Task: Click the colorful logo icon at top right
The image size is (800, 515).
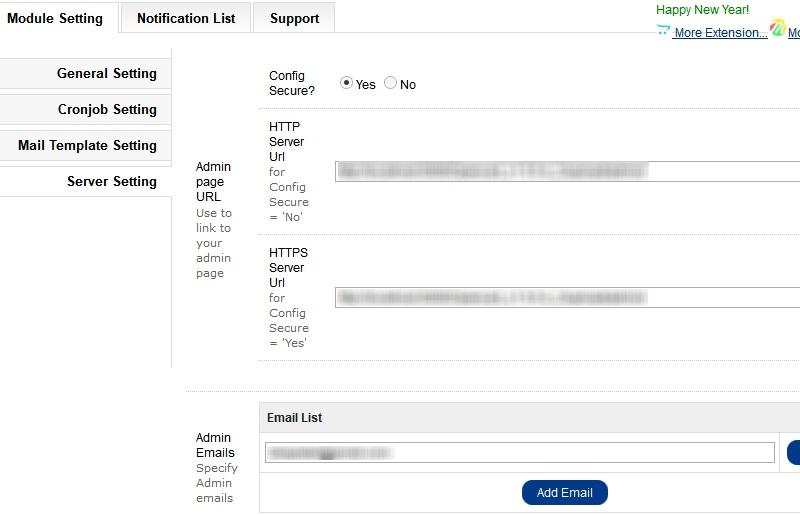Action: [x=778, y=29]
